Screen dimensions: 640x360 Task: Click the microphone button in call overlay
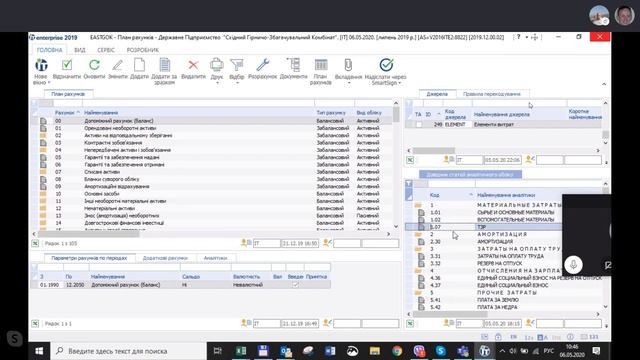pyautogui.click(x=573, y=264)
